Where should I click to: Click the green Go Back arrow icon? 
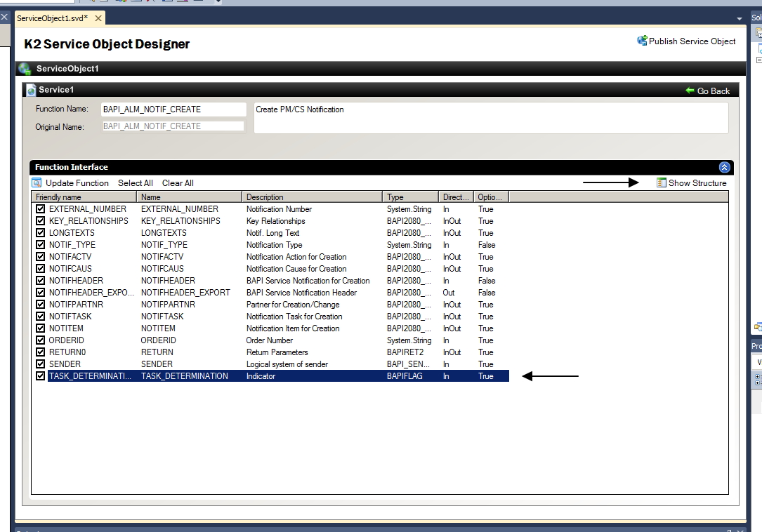click(690, 91)
